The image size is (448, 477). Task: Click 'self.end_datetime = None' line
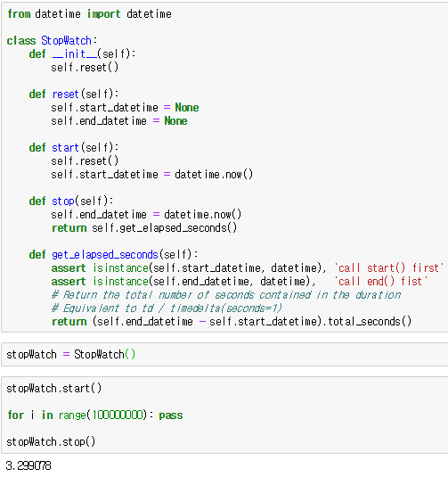(x=119, y=121)
